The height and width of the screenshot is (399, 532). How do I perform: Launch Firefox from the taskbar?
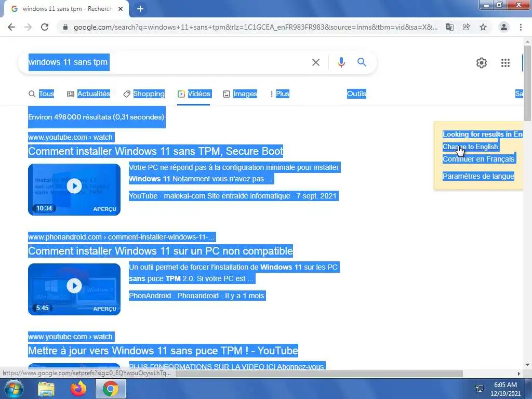[x=78, y=389]
